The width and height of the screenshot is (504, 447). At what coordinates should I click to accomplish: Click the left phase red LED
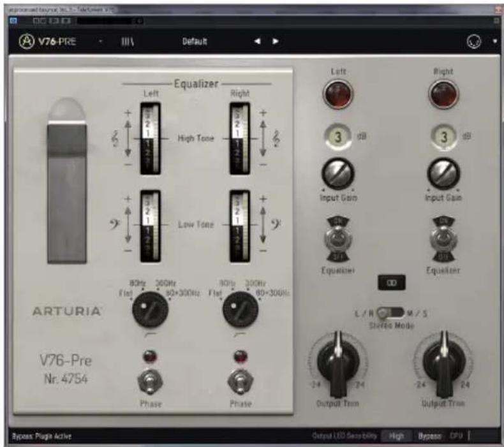coord(150,356)
